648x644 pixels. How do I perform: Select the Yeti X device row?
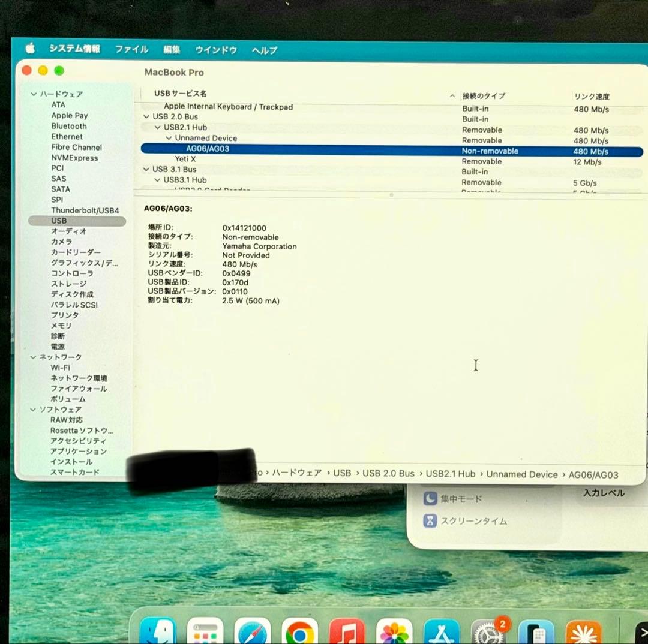pyautogui.click(x=392, y=160)
